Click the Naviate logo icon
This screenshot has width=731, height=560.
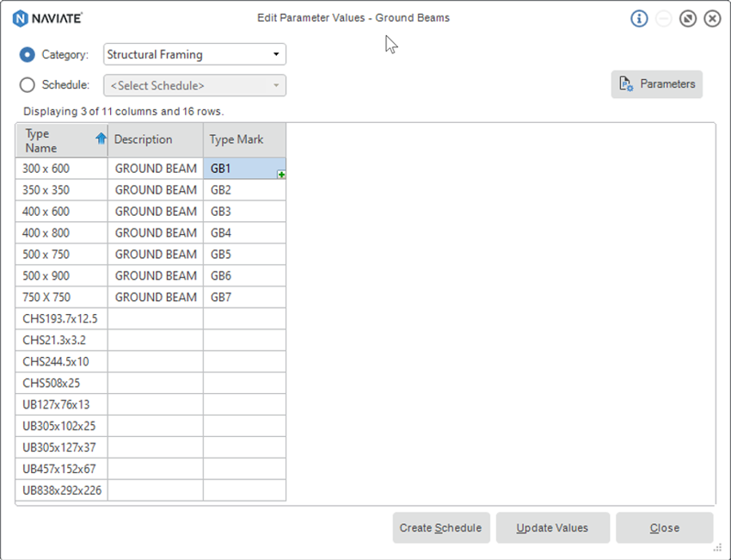21,18
